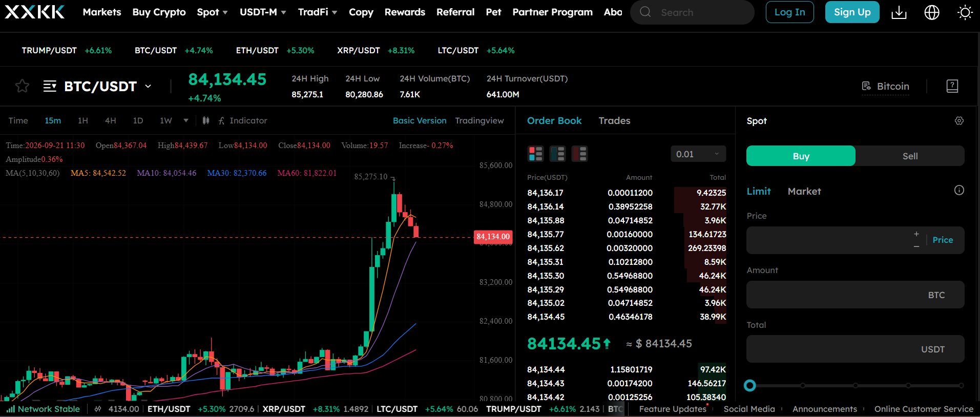Open the Markets menu item
This screenshot has height=417, width=980.
tap(102, 12)
